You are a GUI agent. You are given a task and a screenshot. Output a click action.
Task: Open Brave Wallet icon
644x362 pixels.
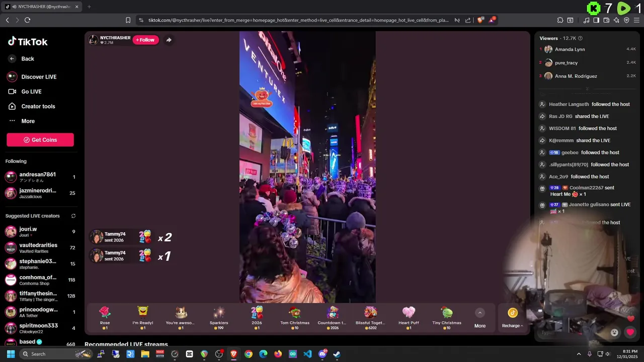tap(606, 20)
